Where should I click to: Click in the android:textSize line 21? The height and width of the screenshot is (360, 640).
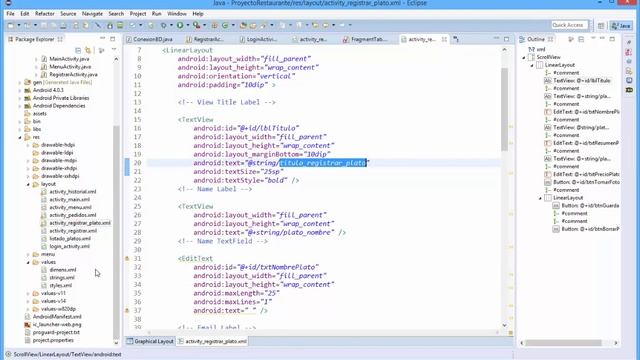click(x=238, y=171)
